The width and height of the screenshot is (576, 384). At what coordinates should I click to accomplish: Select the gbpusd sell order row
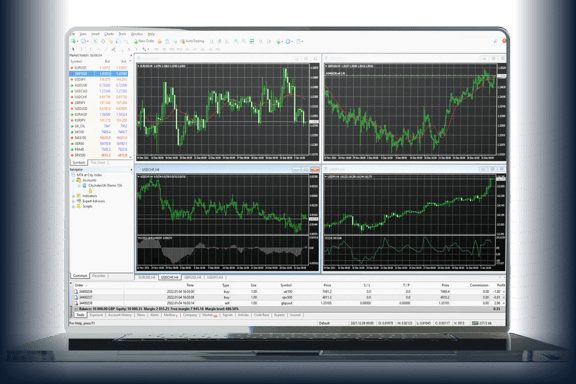(288, 303)
